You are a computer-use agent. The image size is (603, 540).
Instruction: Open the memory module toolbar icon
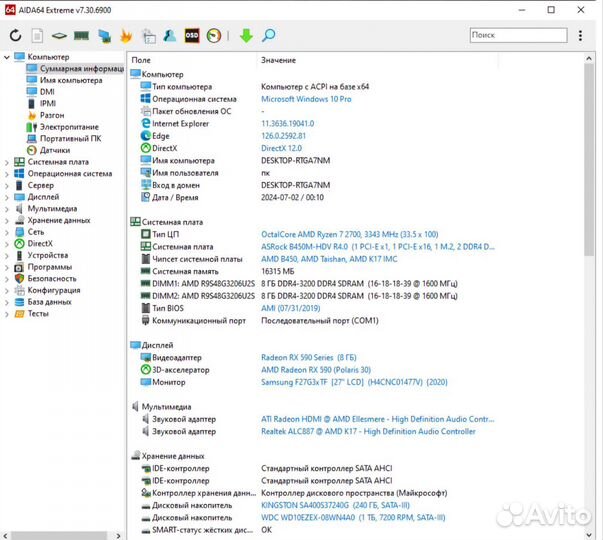(x=82, y=36)
